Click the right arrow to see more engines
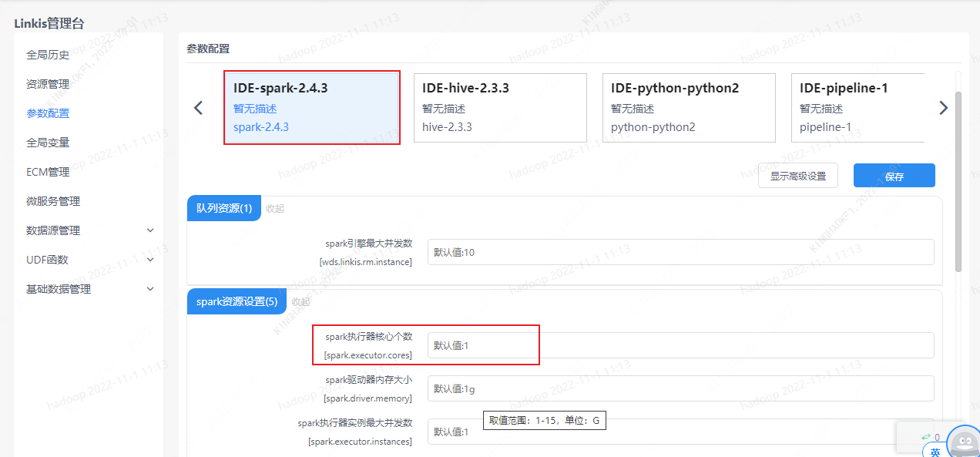 (x=943, y=108)
